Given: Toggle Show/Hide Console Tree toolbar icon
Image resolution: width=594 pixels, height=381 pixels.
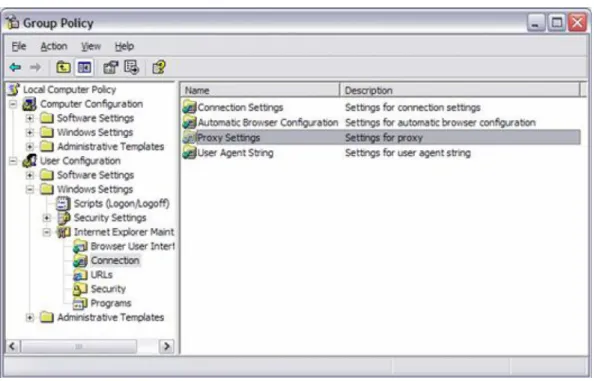Looking at the screenshot, I should click(x=84, y=67).
